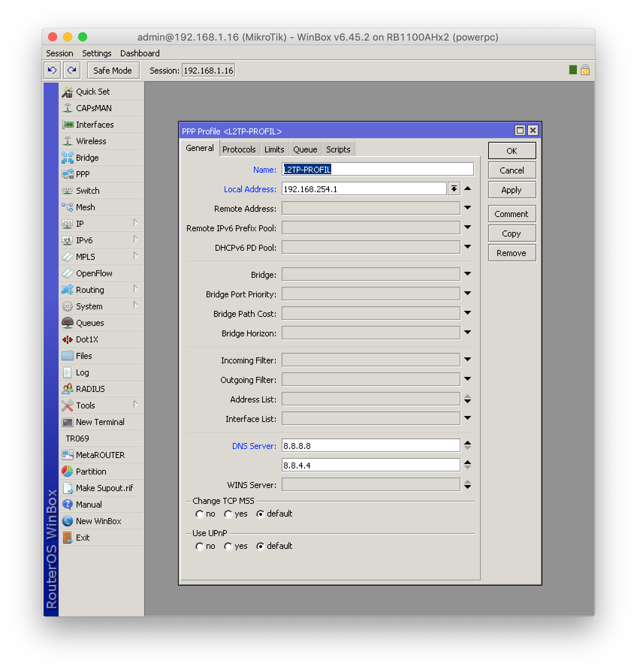Click the undo arrow icon in toolbar
This screenshot has height=672, width=637.
[x=52, y=71]
